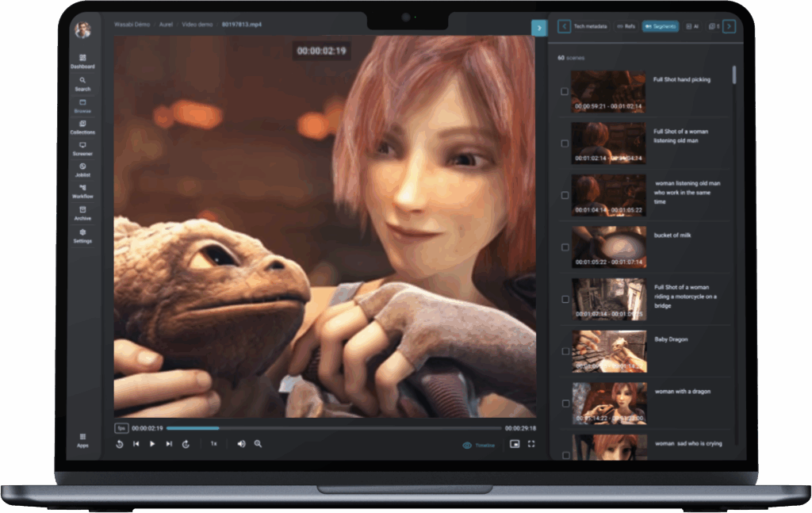Click the 80197813.mp4 file name

pyautogui.click(x=242, y=25)
